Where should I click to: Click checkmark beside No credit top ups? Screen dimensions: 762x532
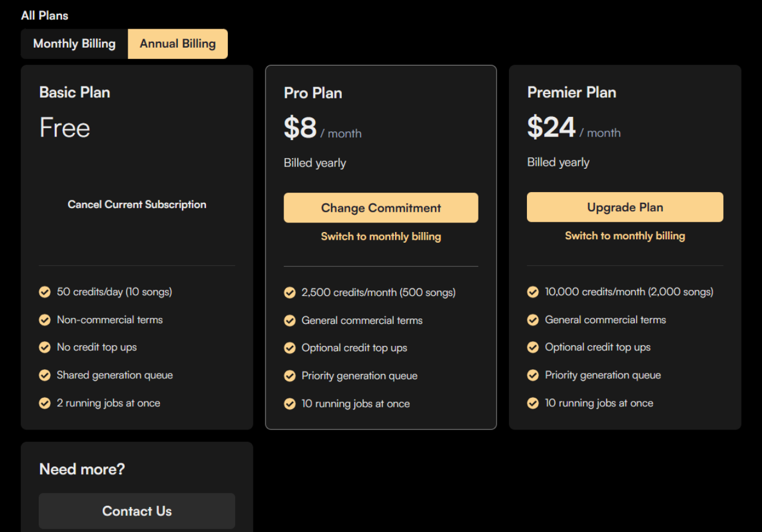coord(45,348)
